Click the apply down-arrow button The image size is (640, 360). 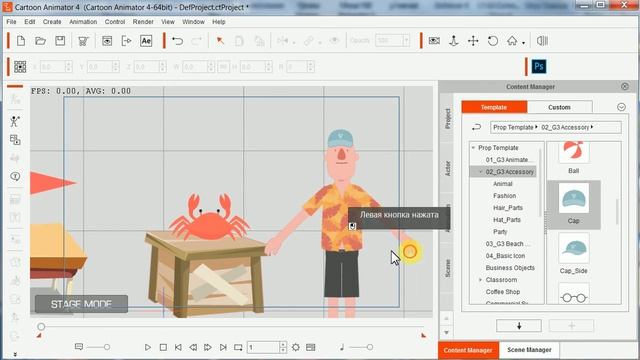(519, 326)
